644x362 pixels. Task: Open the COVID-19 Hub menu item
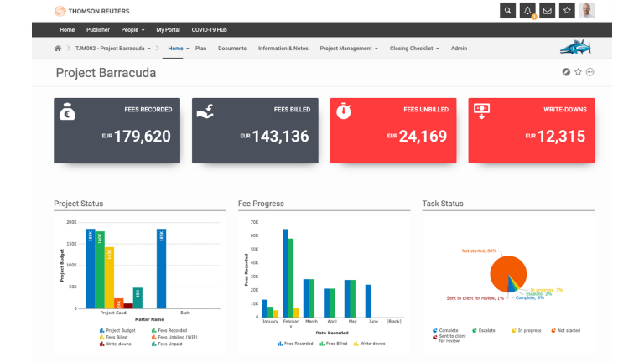209,30
